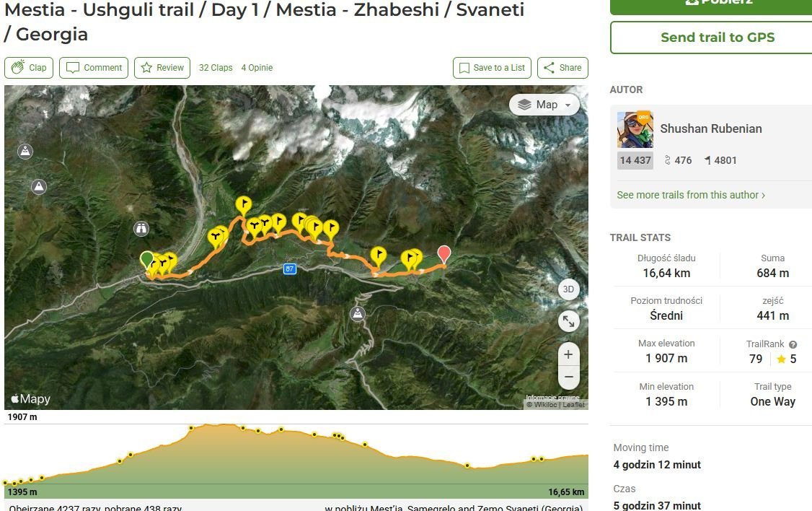Click the road 87 shield marker
This screenshot has height=511, width=812.
(290, 268)
